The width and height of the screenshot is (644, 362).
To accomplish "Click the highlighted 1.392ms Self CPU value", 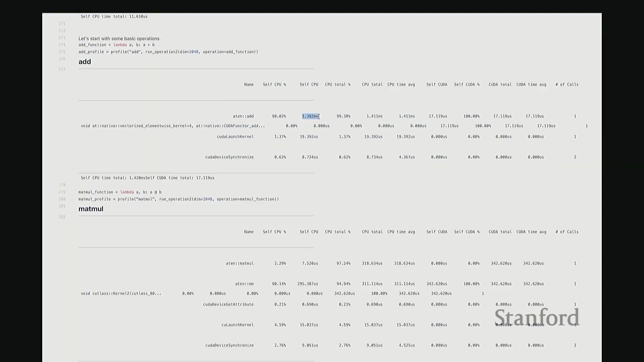I will tap(310, 116).
